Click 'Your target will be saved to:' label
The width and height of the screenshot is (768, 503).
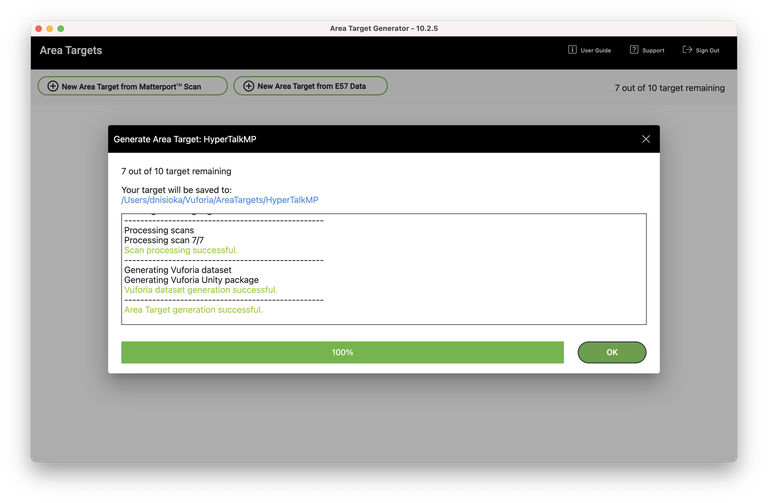[x=176, y=190]
